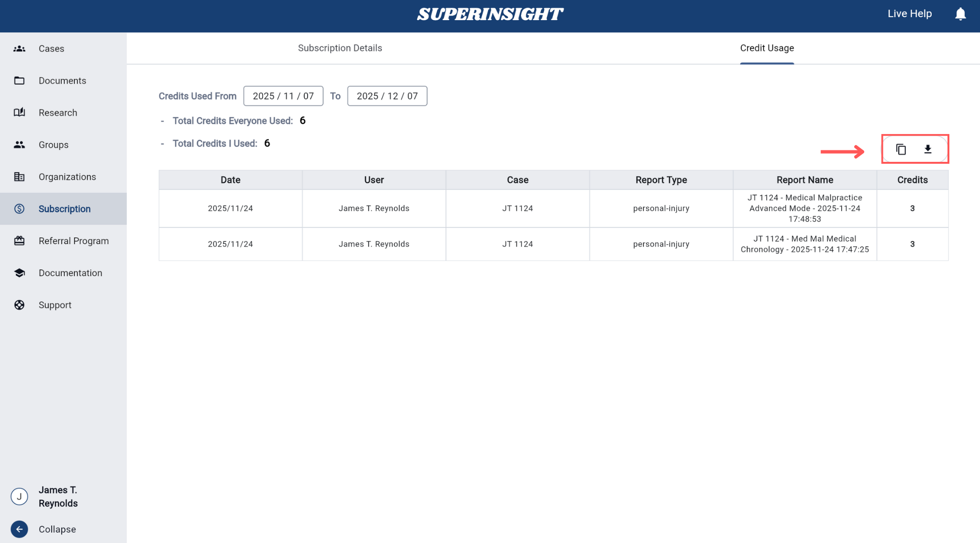Click the James T. Reynolds profile avatar
The height and width of the screenshot is (543, 980).
(x=19, y=497)
